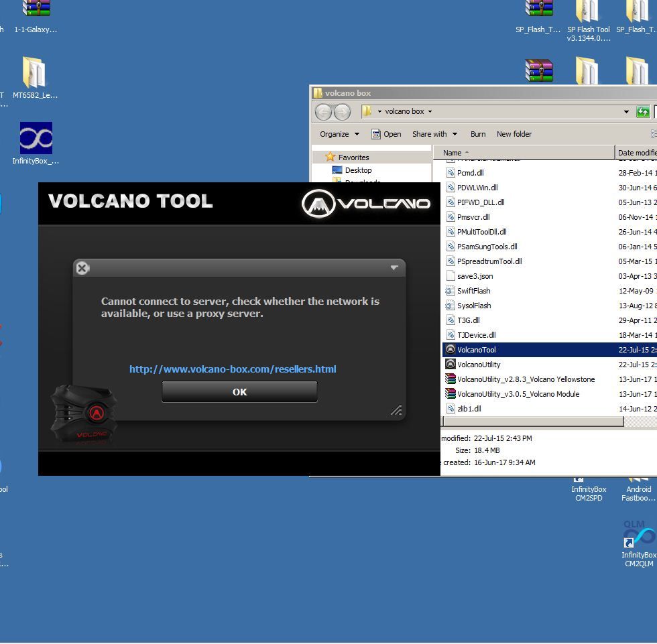Click the Pcmd.dll file icon
Viewport: 657px width, 644px height.
451,172
